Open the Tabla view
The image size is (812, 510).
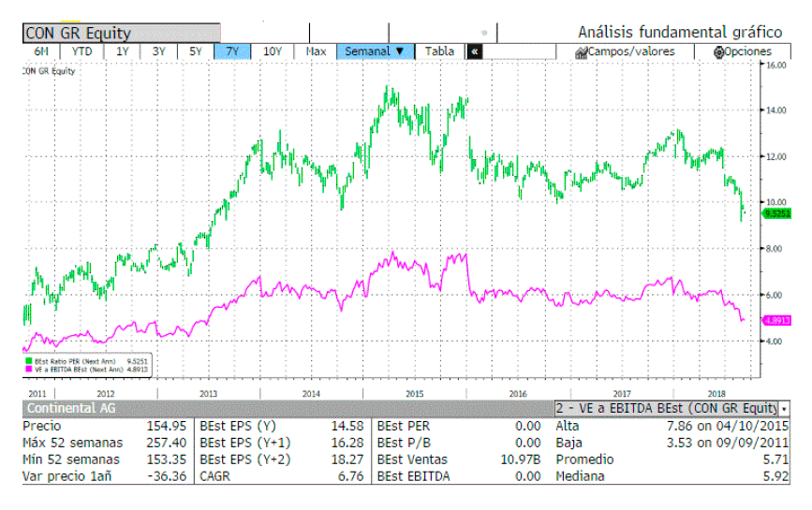tap(439, 51)
